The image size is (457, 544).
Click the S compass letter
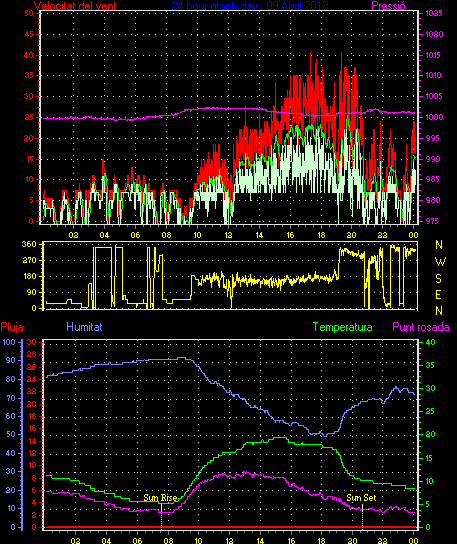click(438, 278)
